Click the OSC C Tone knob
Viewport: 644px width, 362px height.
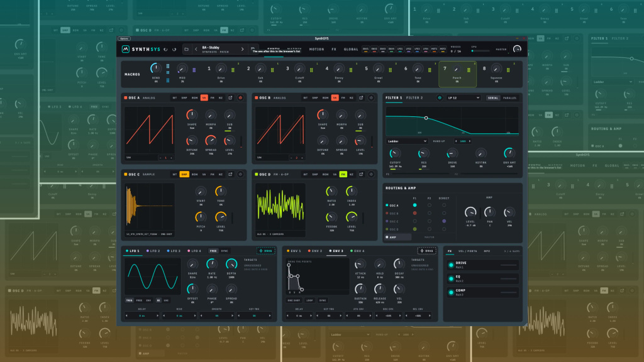click(221, 191)
